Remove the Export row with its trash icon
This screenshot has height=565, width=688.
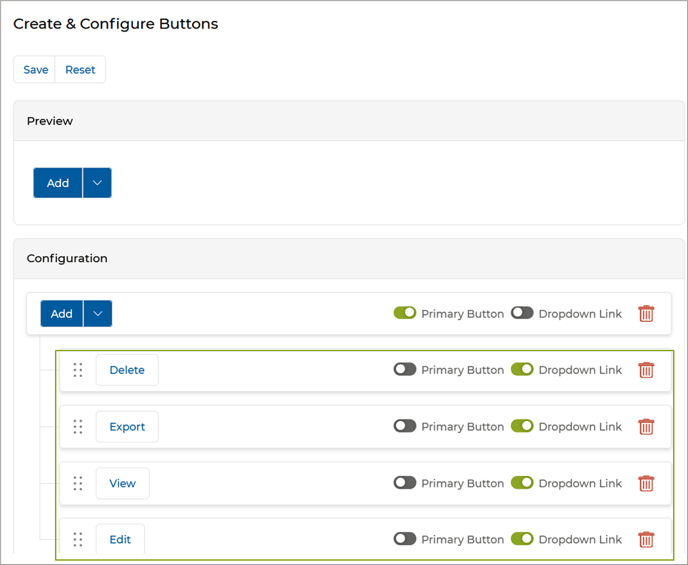coord(646,427)
